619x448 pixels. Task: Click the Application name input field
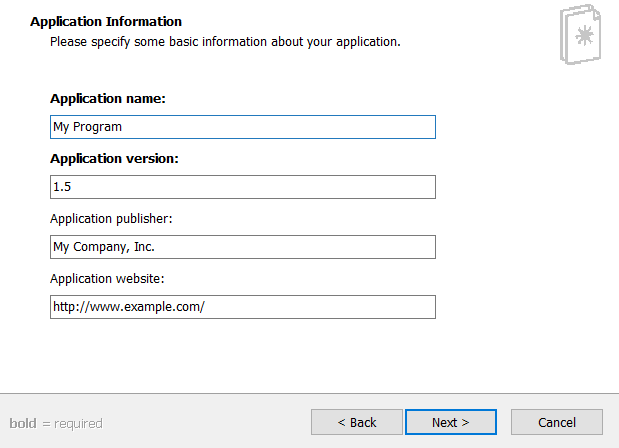coord(243,127)
